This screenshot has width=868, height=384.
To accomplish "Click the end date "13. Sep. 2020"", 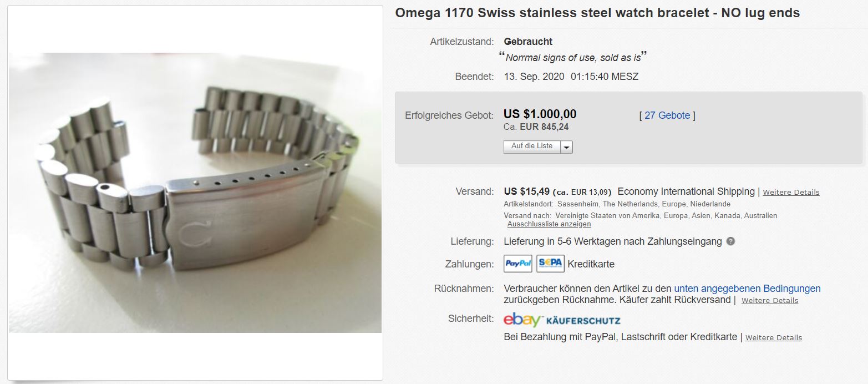I will point(534,77).
